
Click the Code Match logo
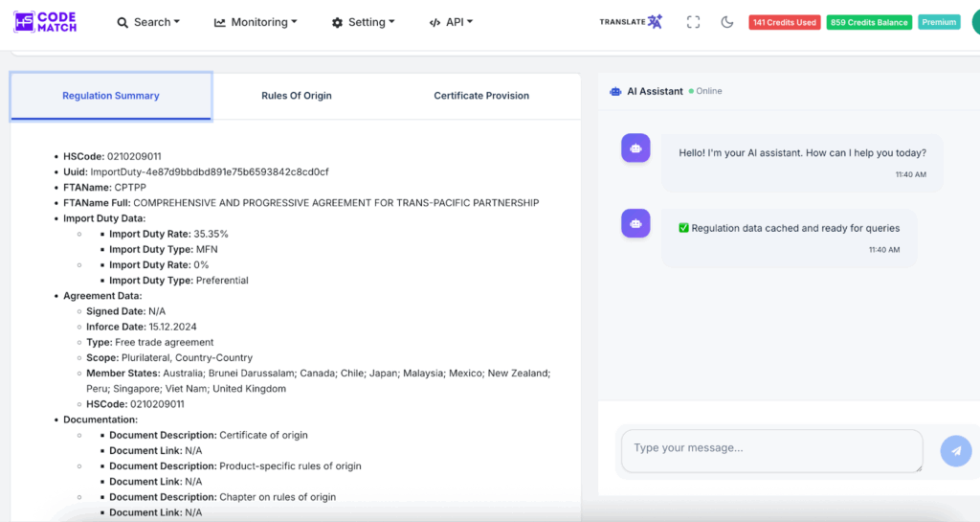click(x=45, y=22)
